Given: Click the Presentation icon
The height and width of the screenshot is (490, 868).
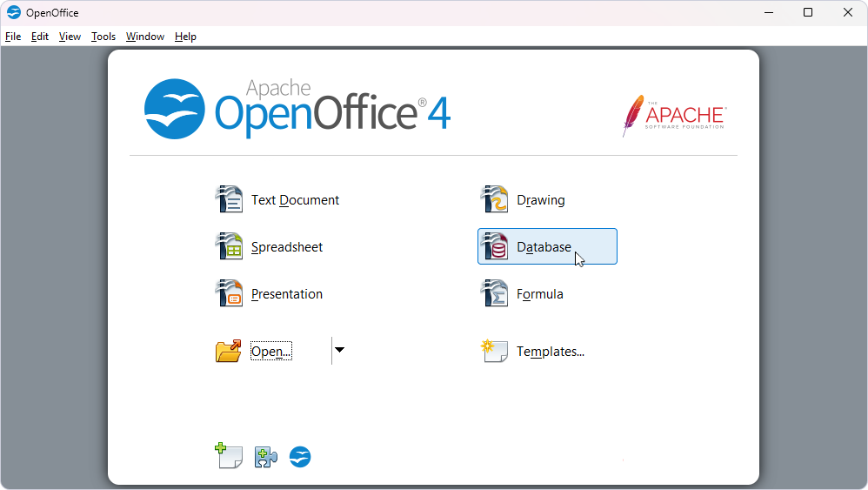Looking at the screenshot, I should 229,293.
